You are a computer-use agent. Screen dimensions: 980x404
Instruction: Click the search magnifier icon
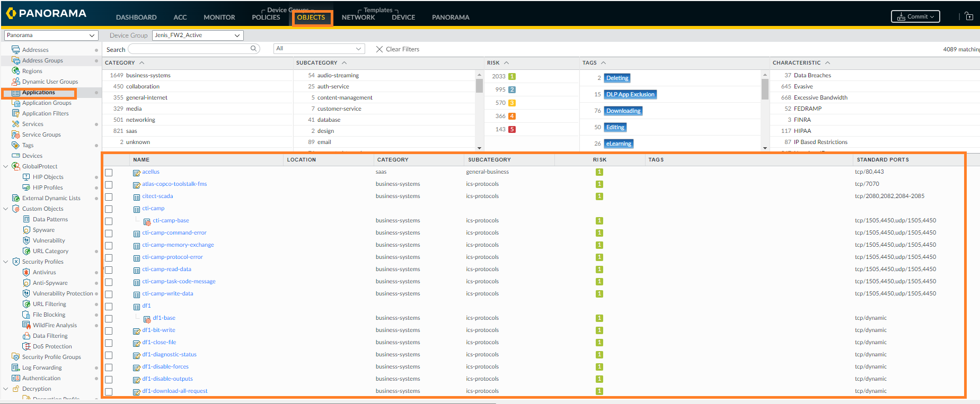(254, 49)
